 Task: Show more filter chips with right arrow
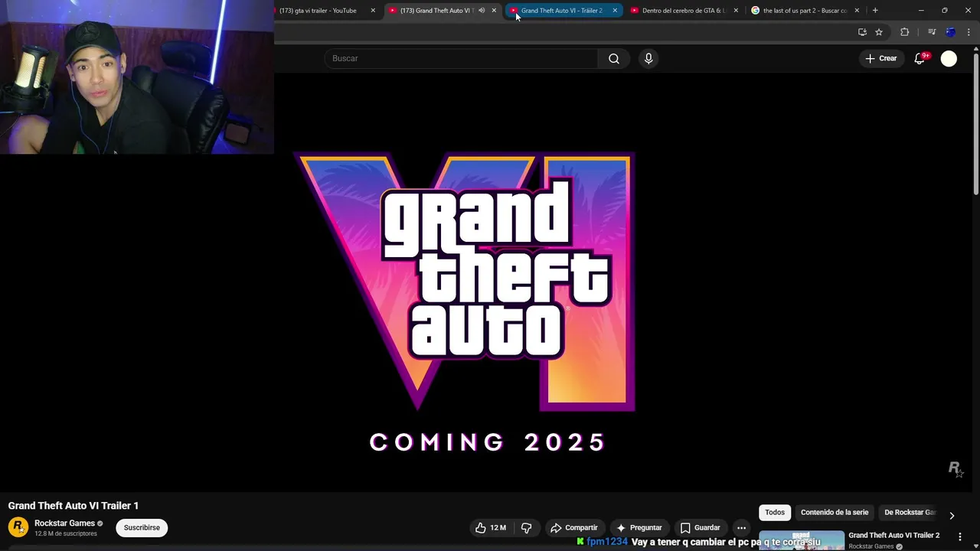click(x=952, y=515)
